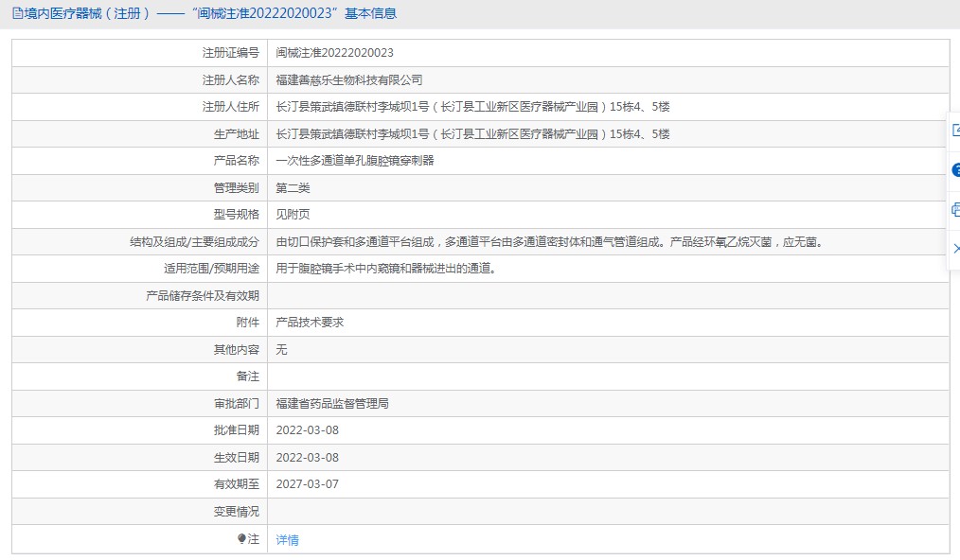
Task: Select product name 一次性多通道单孔腹腔镜穿刺器
Action: pos(354,161)
